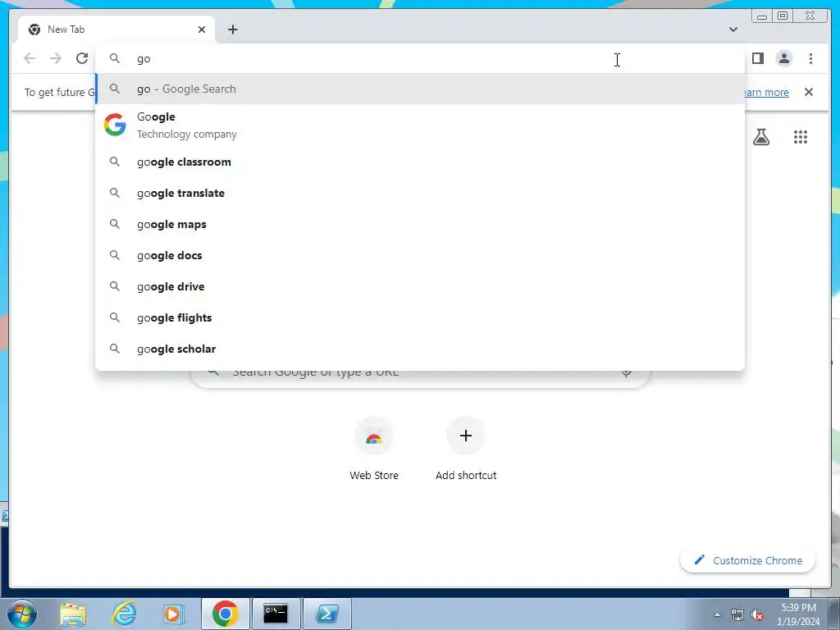Follow the Learn more link

(767, 92)
